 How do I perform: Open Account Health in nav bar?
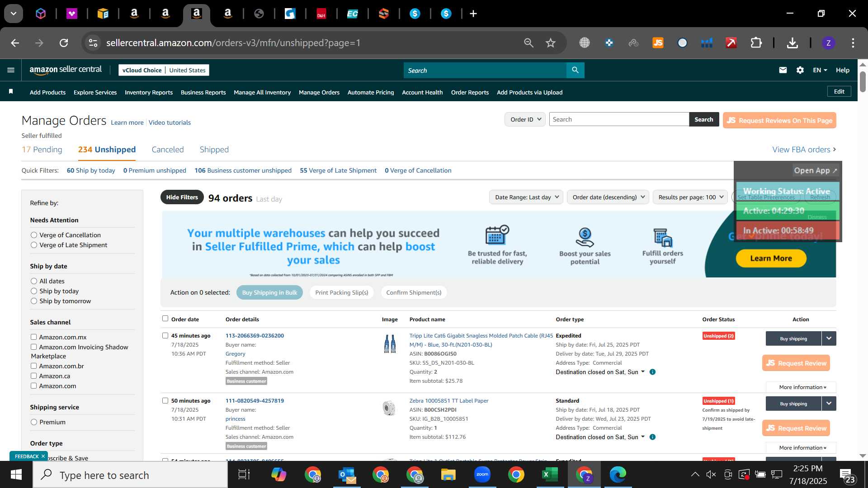pos(422,92)
